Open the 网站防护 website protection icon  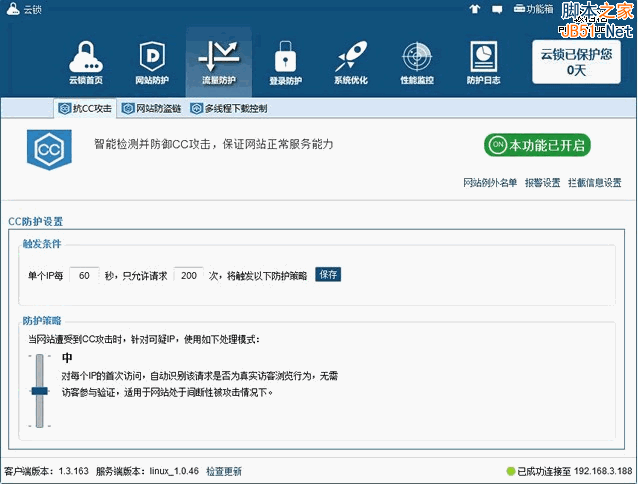(x=152, y=60)
